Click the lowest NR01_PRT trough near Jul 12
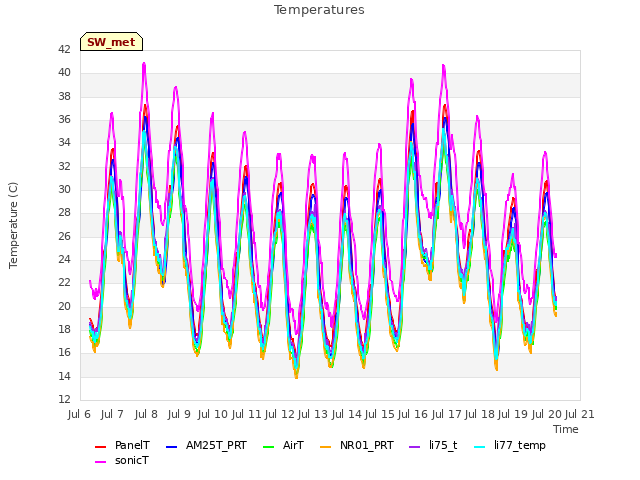 point(297,377)
